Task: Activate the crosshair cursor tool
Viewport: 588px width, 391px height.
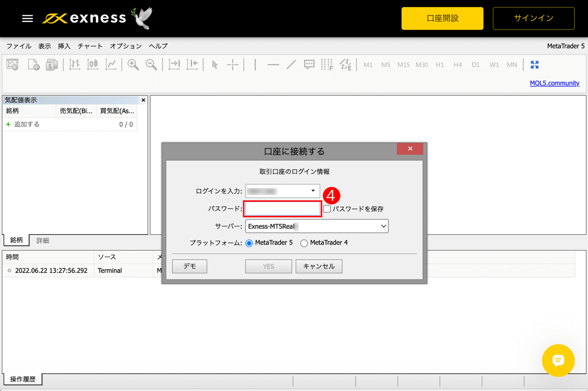Action: (x=233, y=65)
